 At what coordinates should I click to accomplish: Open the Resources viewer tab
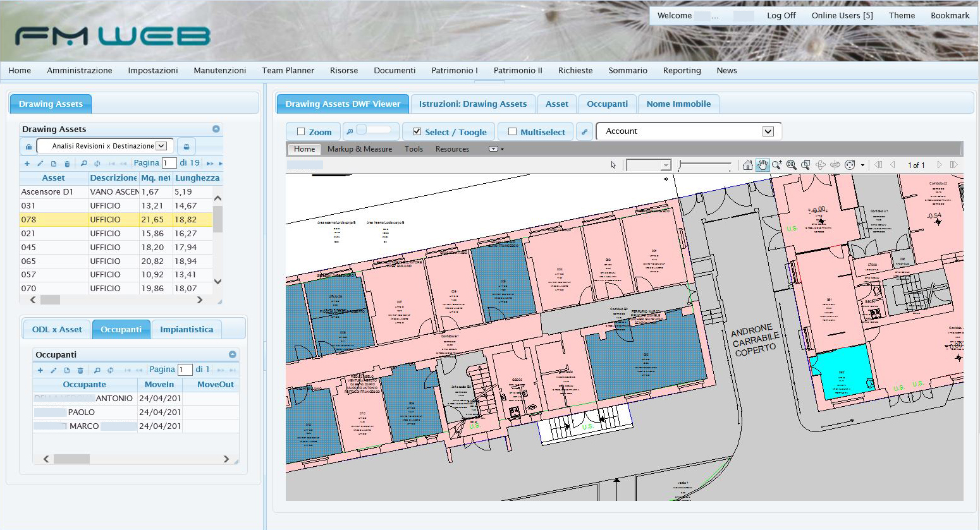pyautogui.click(x=452, y=149)
